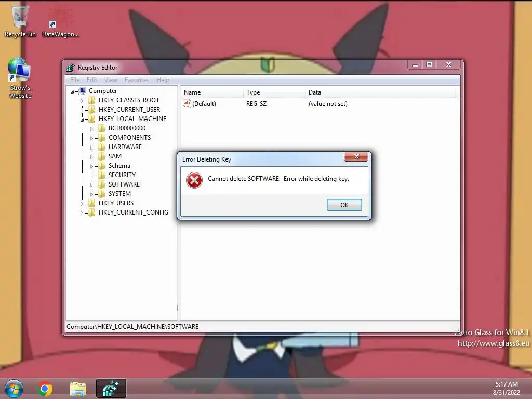The height and width of the screenshot is (399, 532).
Task: Click the (Default) value's string icon
Action: [x=187, y=103]
